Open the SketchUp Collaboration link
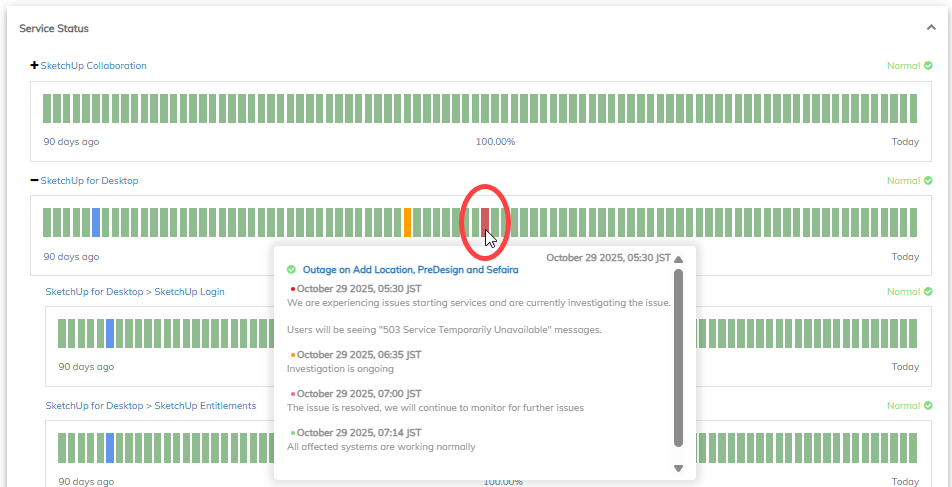This screenshot has width=952, height=487. [x=93, y=66]
